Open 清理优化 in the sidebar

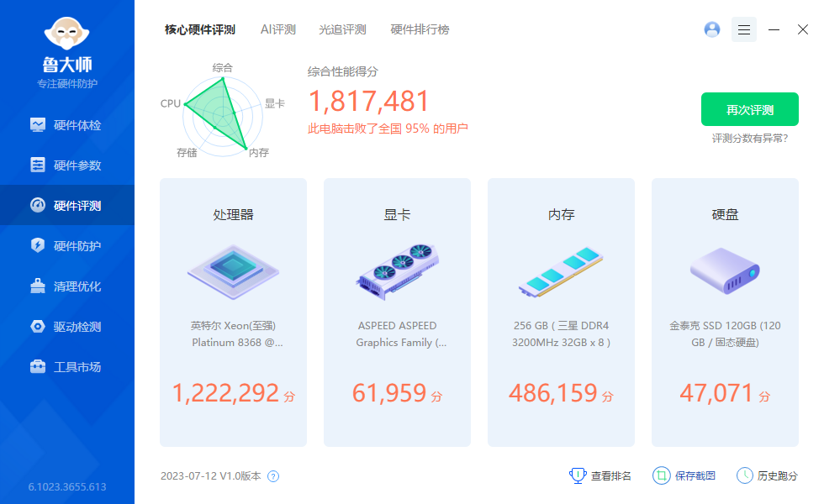66,286
